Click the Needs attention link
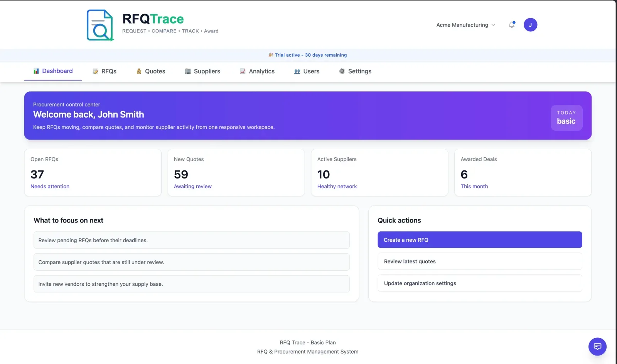Viewport: 617px width, 364px height. (50, 186)
